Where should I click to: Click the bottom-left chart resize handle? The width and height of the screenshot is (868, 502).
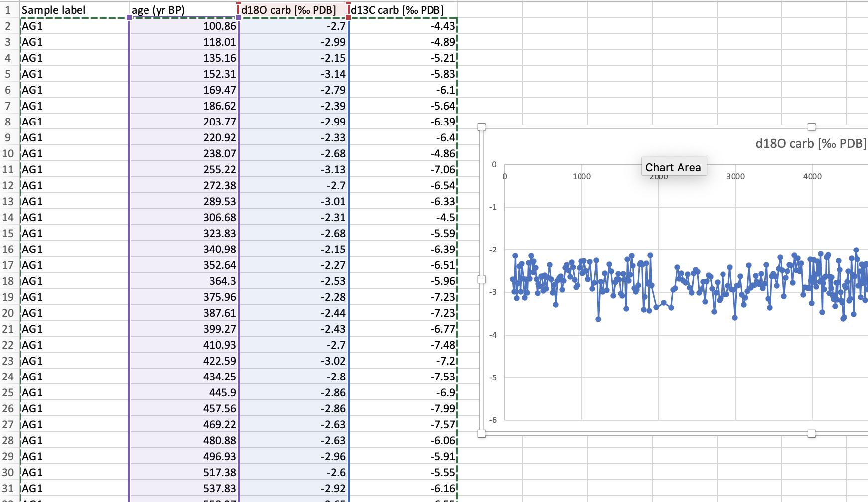tap(482, 434)
